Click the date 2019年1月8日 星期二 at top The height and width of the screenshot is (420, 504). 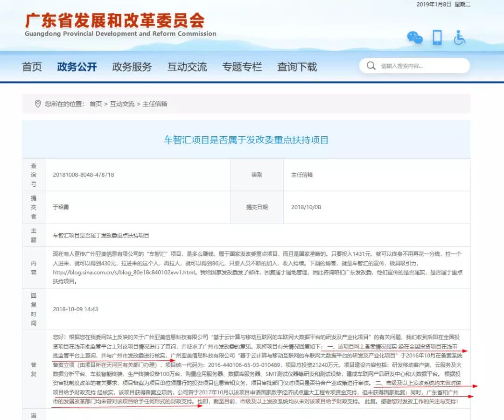(x=444, y=4)
